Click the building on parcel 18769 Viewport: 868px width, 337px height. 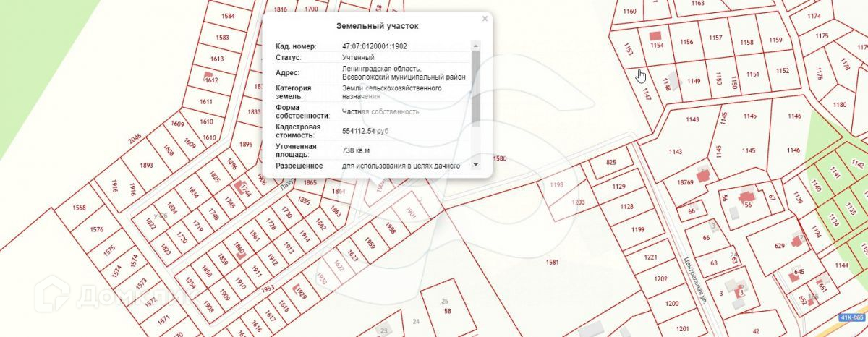click(702, 175)
